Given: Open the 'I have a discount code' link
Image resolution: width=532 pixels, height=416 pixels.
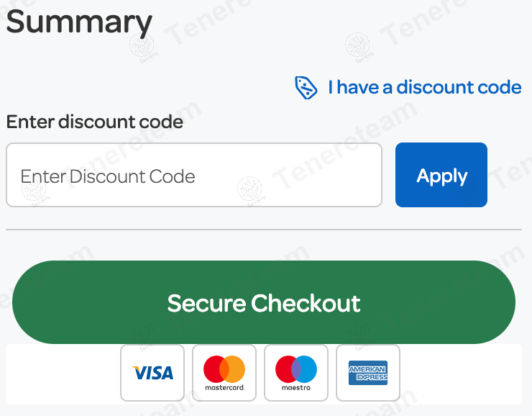Looking at the screenshot, I should 424,88.
